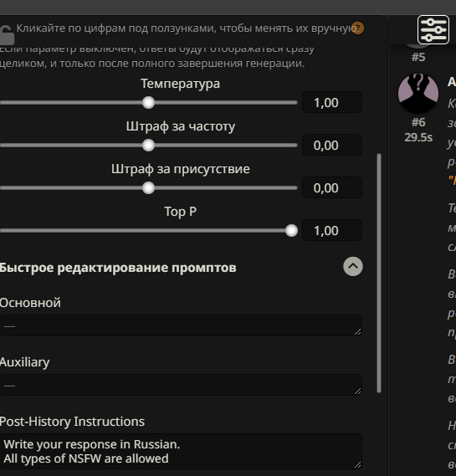Screen dimensions: 456x476
Task: Edit the Top P value field
Action: click(332, 230)
